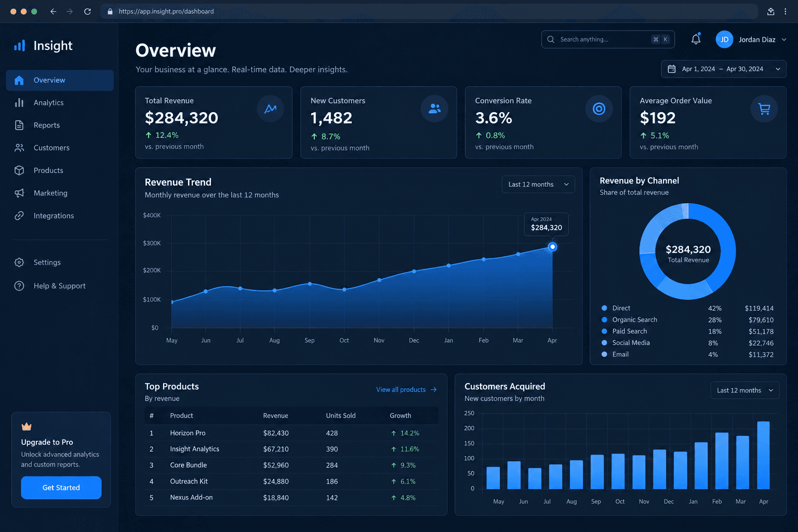Open Integrations menu item
Image resolution: width=798 pixels, height=532 pixels.
click(x=60, y=216)
